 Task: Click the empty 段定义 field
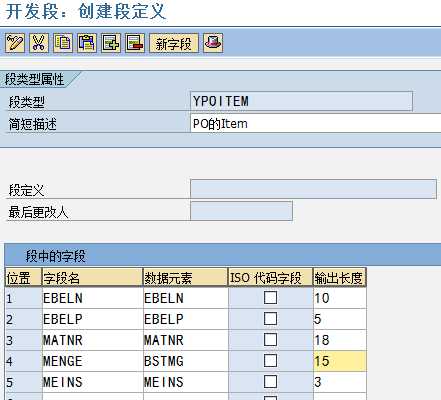313,189
